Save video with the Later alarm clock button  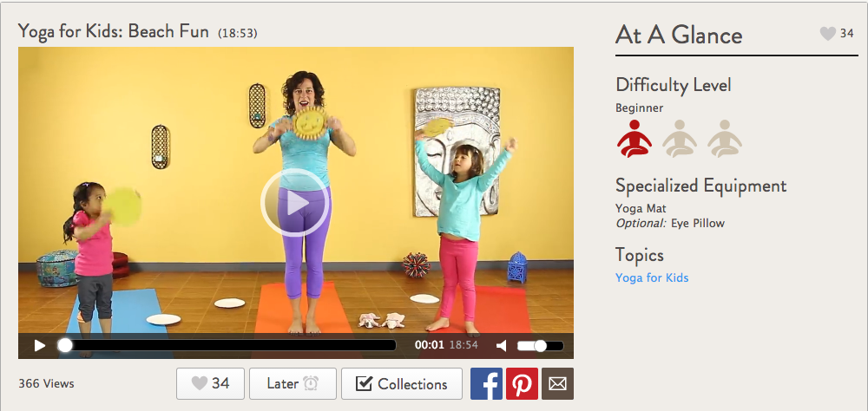(x=293, y=383)
